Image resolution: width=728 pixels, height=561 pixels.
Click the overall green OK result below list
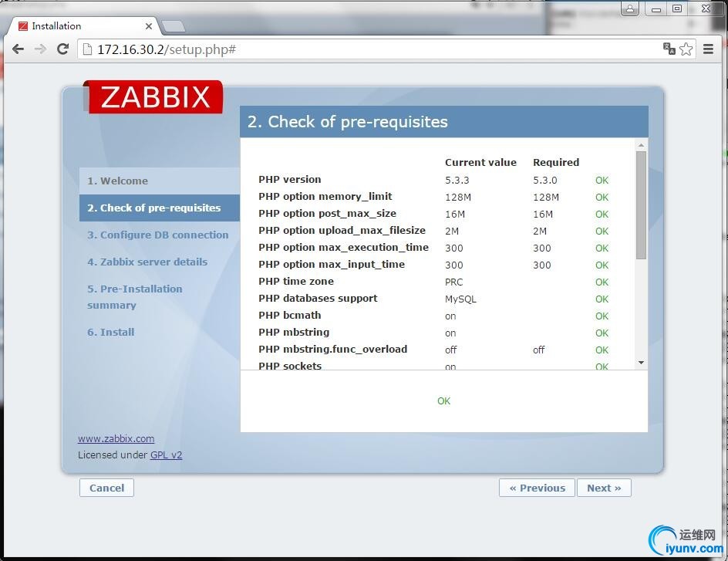click(444, 400)
